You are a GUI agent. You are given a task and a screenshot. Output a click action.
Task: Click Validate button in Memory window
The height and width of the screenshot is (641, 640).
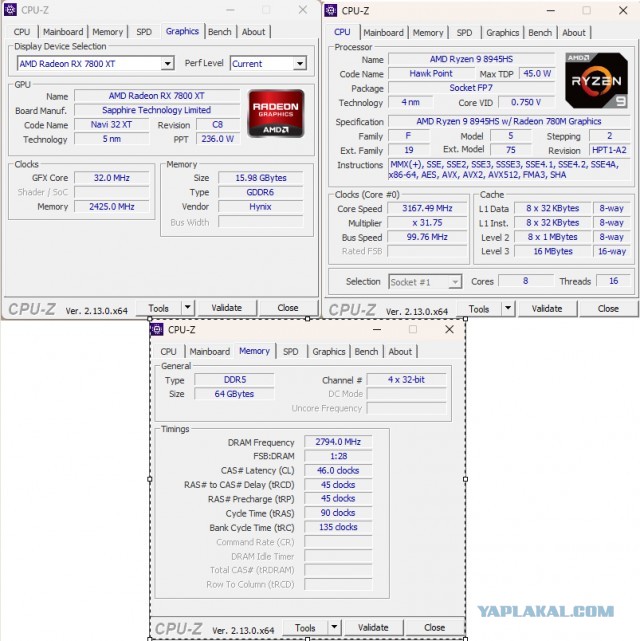tap(373, 628)
